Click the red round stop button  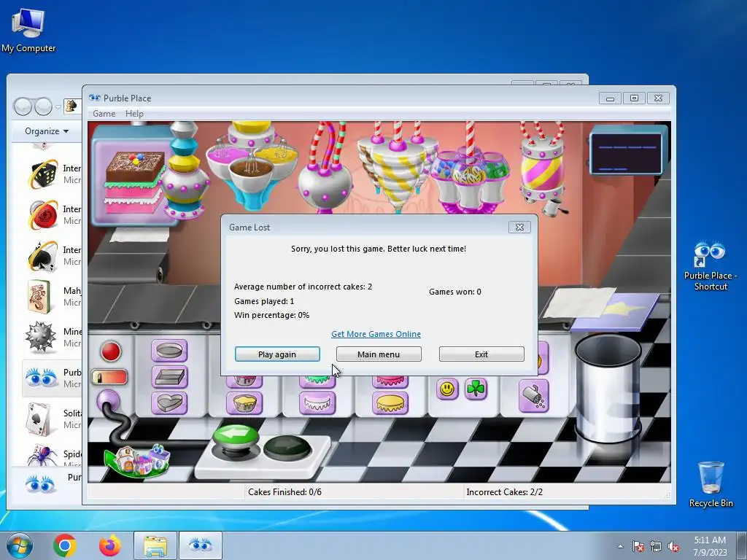(111, 351)
